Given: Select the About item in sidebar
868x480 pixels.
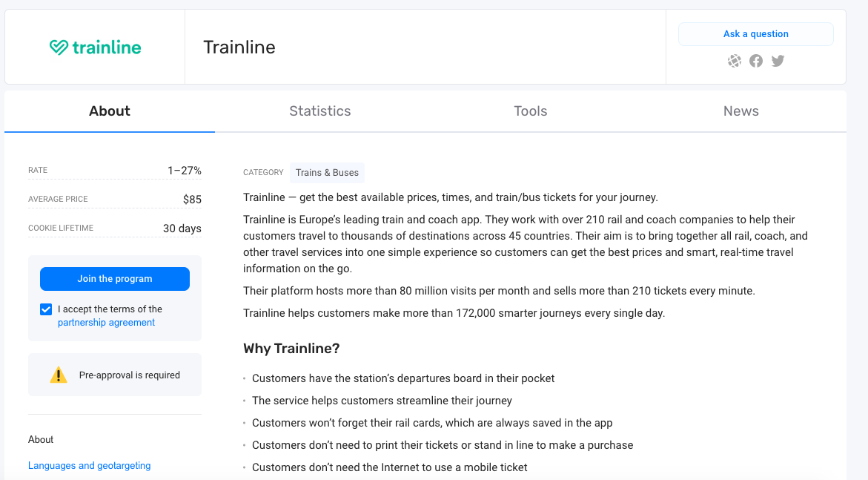Looking at the screenshot, I should (x=41, y=440).
